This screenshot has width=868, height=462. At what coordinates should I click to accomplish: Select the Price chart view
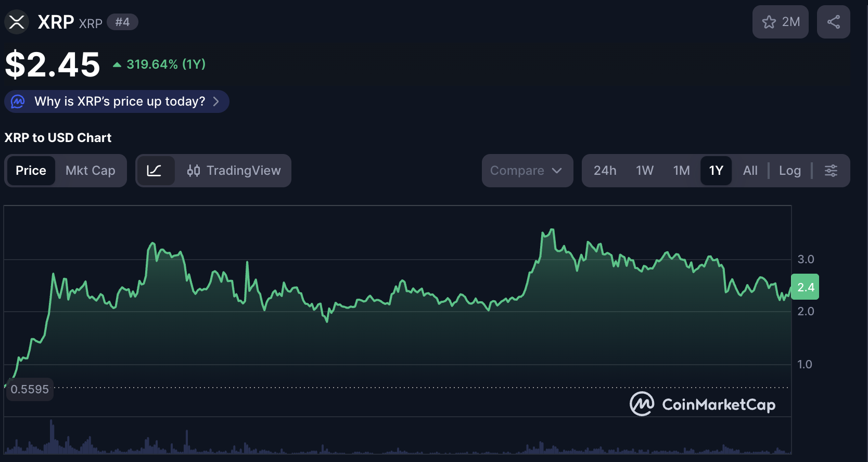point(31,171)
